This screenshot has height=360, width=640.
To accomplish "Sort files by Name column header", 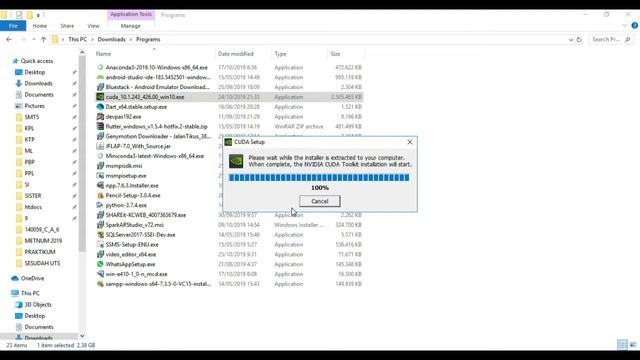I will click(103, 54).
